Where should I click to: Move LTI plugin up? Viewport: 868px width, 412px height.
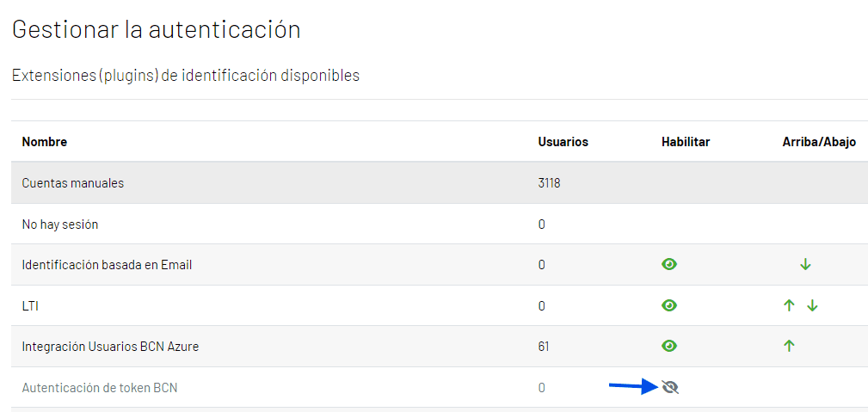pos(789,305)
